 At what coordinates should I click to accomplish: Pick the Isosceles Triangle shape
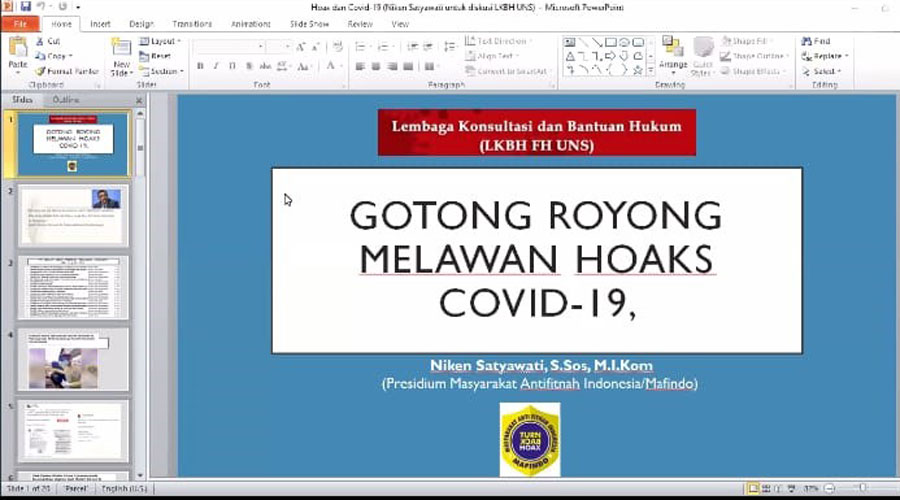coord(570,56)
